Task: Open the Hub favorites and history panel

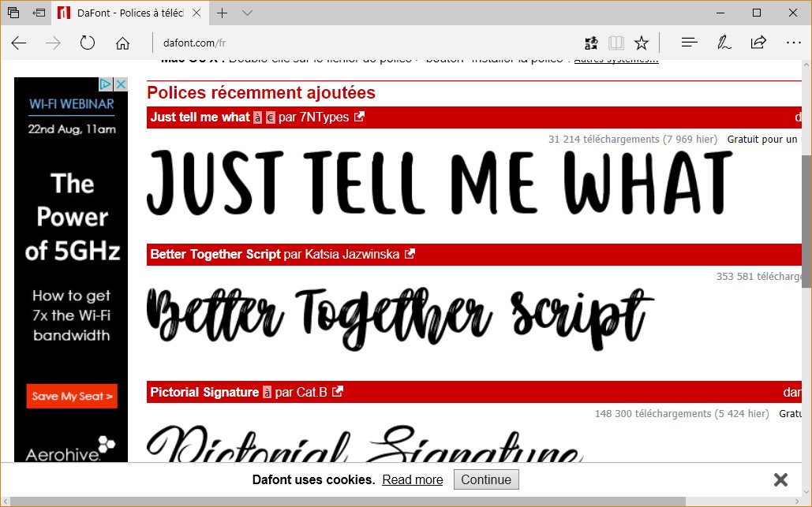Action: tap(688, 43)
